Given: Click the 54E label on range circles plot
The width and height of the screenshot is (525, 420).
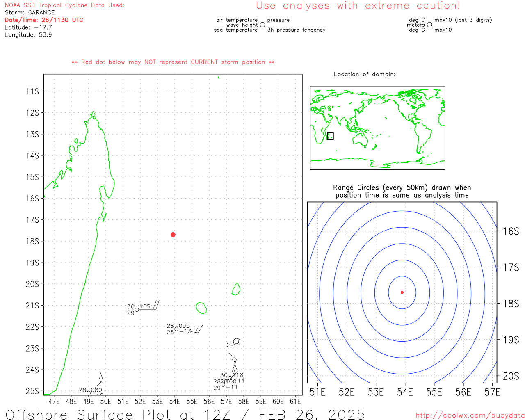Looking at the screenshot, I should [405, 393].
